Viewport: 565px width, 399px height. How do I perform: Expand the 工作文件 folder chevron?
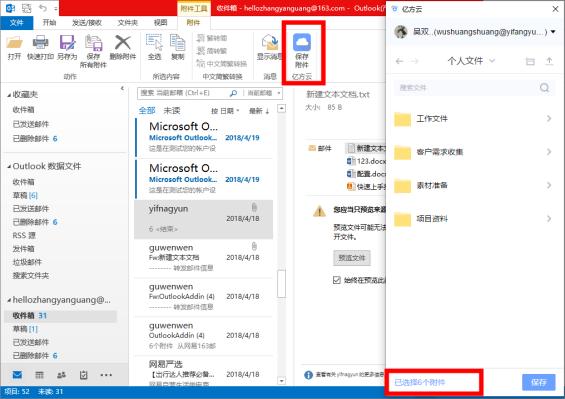549,119
